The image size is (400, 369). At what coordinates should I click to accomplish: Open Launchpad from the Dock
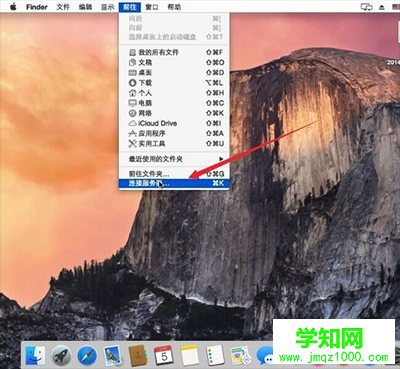[x=61, y=355]
